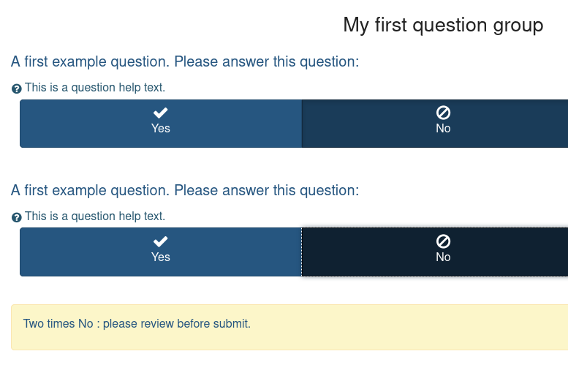The image size is (568, 392).
Task: Click the first question's help text
Action: 95,88
